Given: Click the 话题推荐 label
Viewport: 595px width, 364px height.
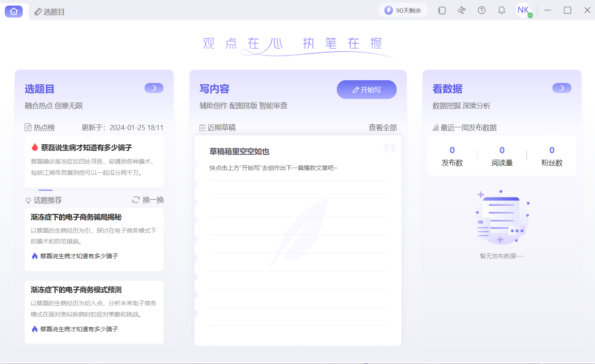Looking at the screenshot, I should click(x=43, y=200).
